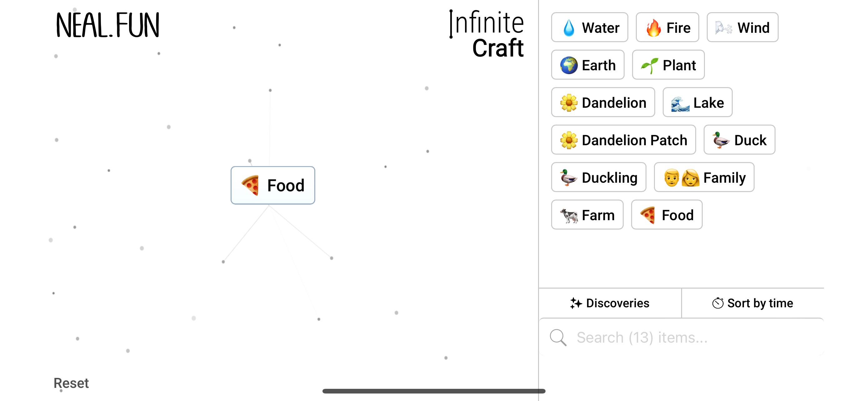
Task: Open the Dandelion element in sidebar
Action: [x=603, y=102]
